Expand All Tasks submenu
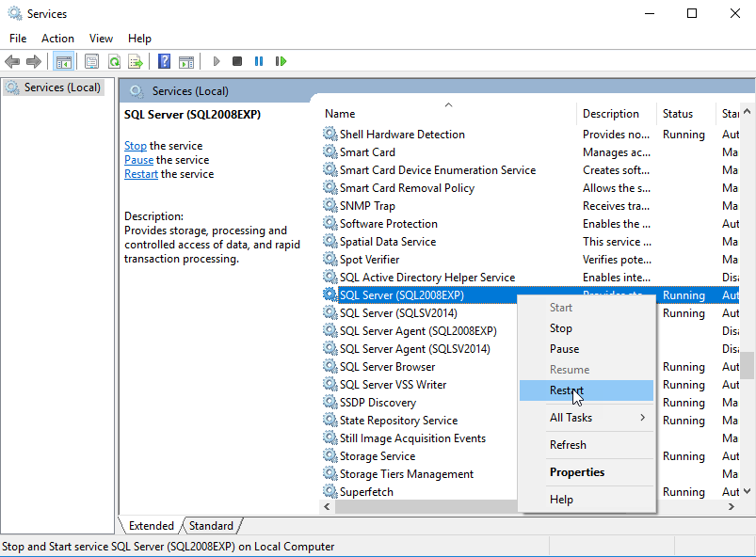756x557 pixels. (587, 418)
